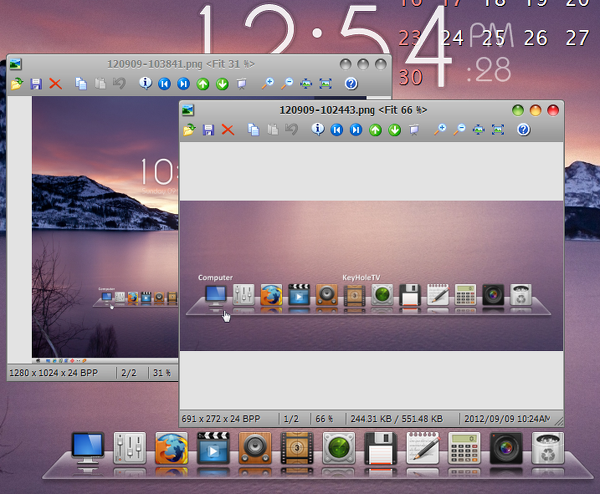Click the blue Info icon in front window toolbar
Image resolution: width=600 pixels, height=494 pixels.
318,129
